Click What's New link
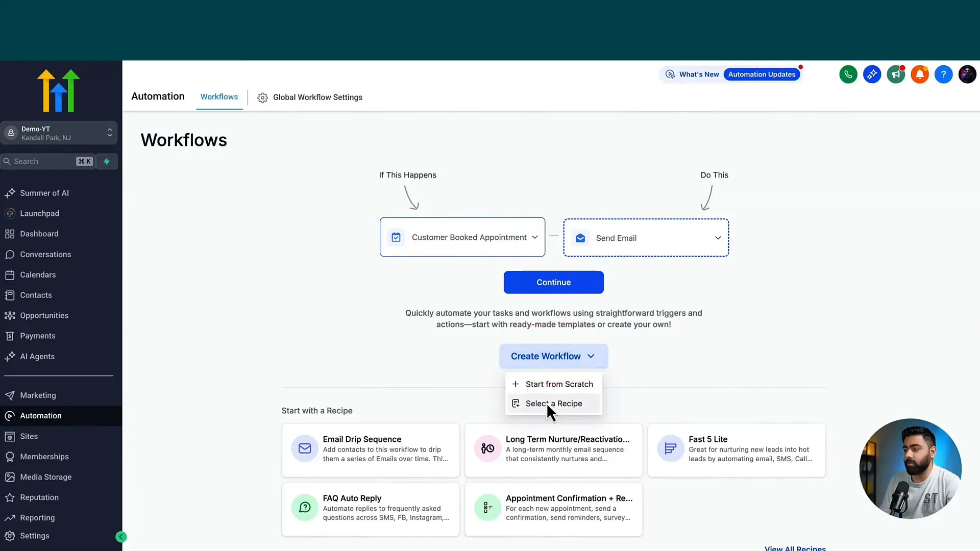980x551 pixels. [699, 74]
